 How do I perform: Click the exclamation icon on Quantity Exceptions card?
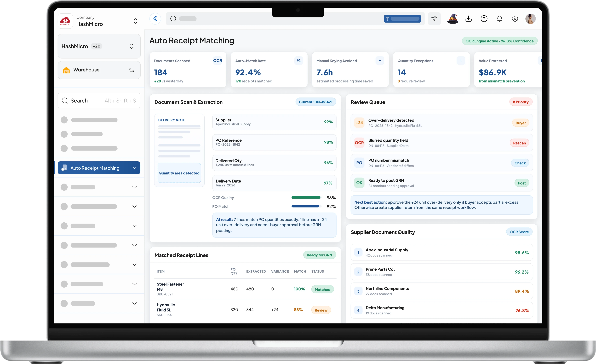point(461,61)
